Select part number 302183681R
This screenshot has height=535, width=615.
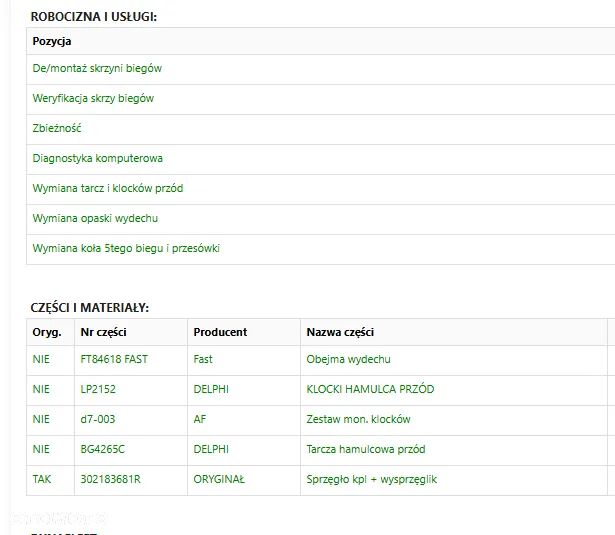(110, 479)
